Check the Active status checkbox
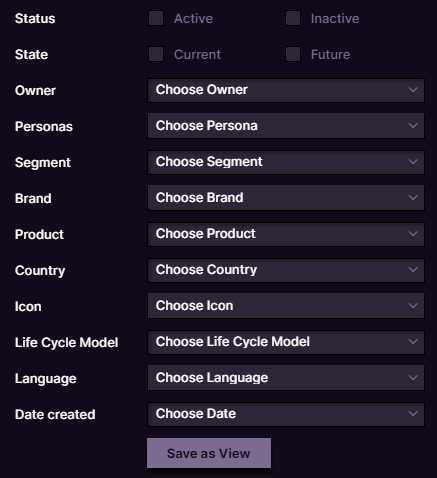 click(x=156, y=18)
